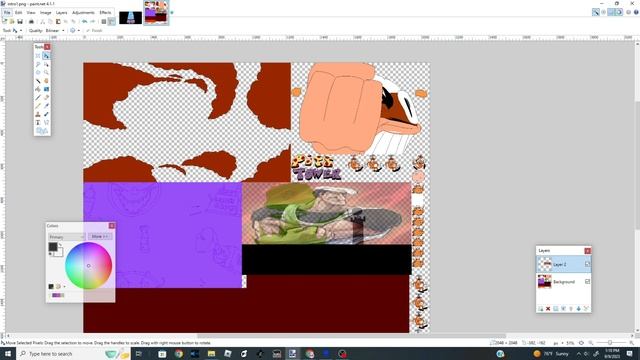The image size is (640, 360).
Task: Click the secondary color swatch
Action: point(60,253)
